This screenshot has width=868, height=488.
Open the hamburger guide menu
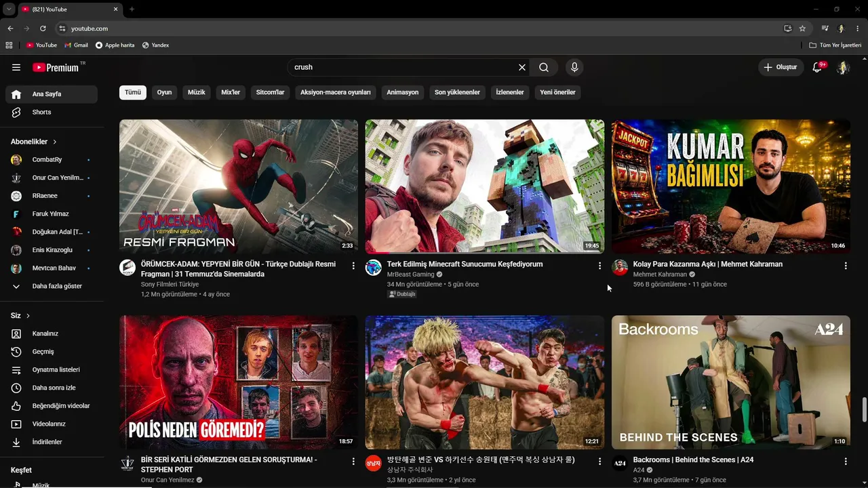click(16, 67)
